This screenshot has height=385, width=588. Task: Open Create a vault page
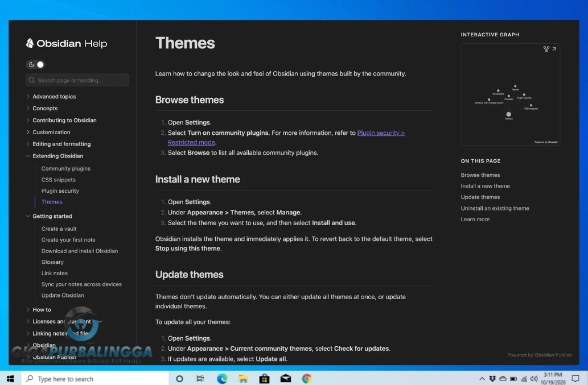tap(59, 229)
